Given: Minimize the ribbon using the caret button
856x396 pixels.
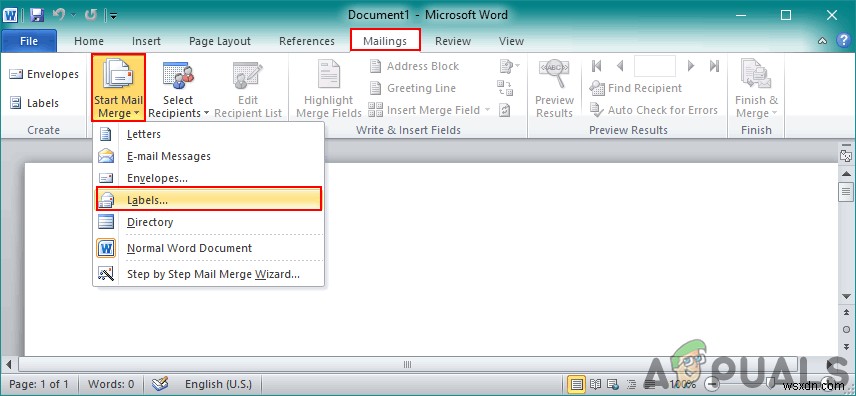Looking at the screenshot, I should click(x=823, y=42).
